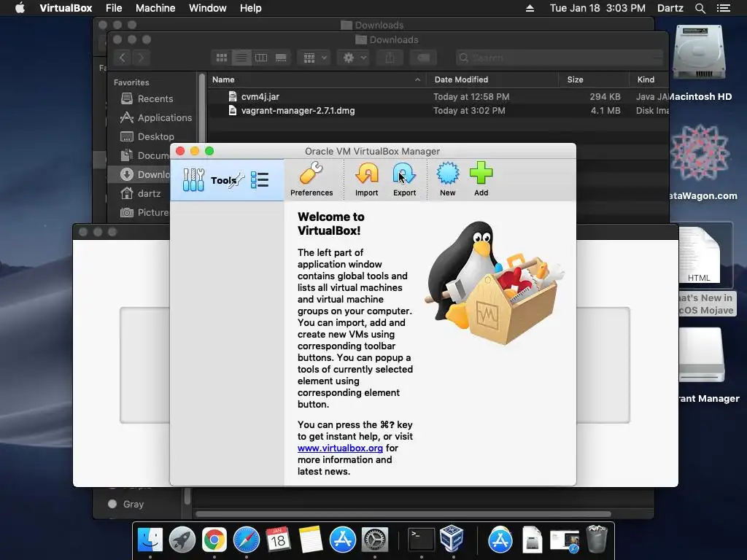The width and height of the screenshot is (747, 560).
Task: Switch Finder to list view
Action: click(x=241, y=58)
